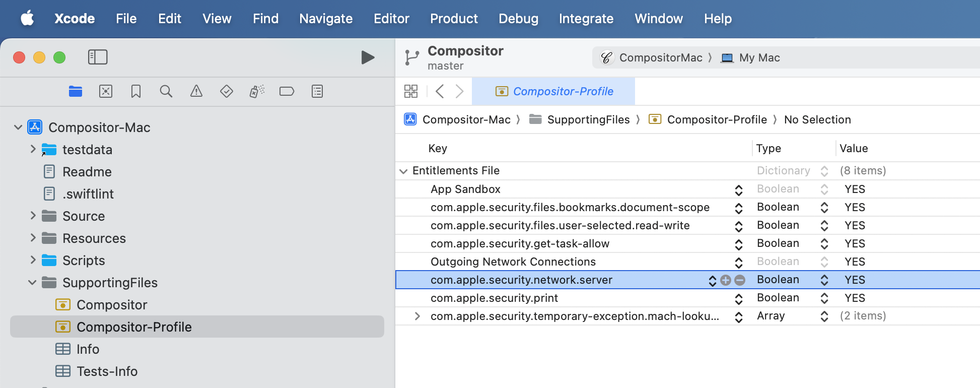
Task: Show the Issue navigator warning icon
Action: click(196, 91)
